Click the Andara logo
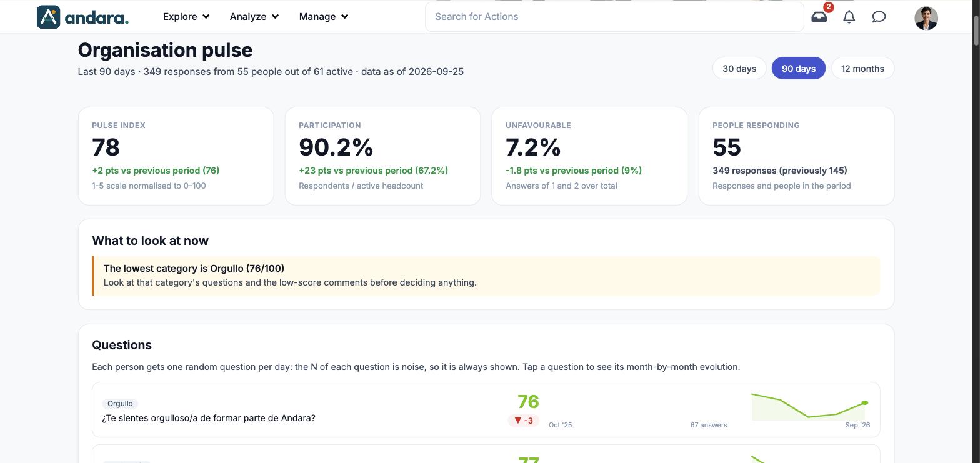 [x=82, y=17]
